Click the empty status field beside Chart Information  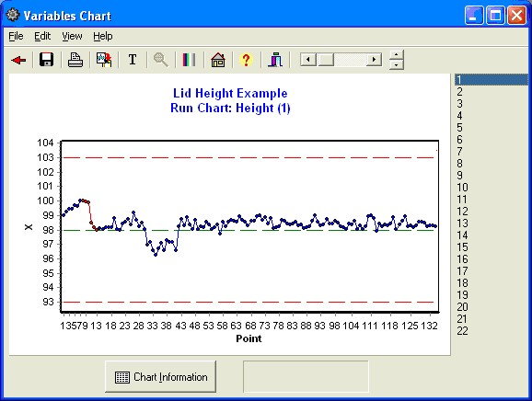pyautogui.click(x=306, y=376)
